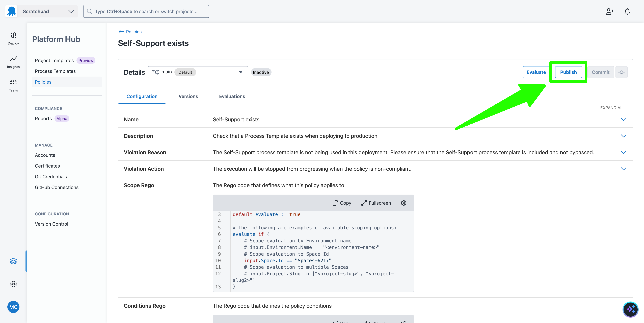Click Expand All sections
This screenshot has height=323, width=644.
pos(612,108)
